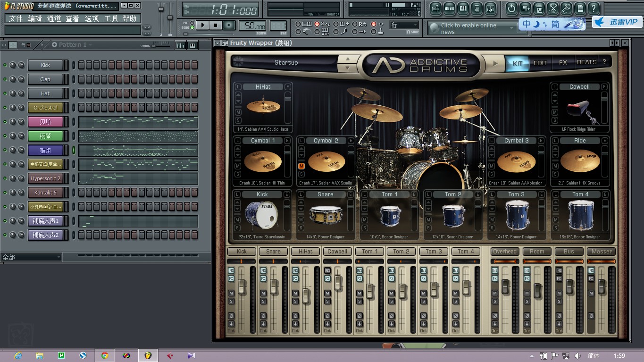Open the piano roll icon in the toolbar
Image resolution: width=644 pixels, height=362 pixels.
click(463, 8)
